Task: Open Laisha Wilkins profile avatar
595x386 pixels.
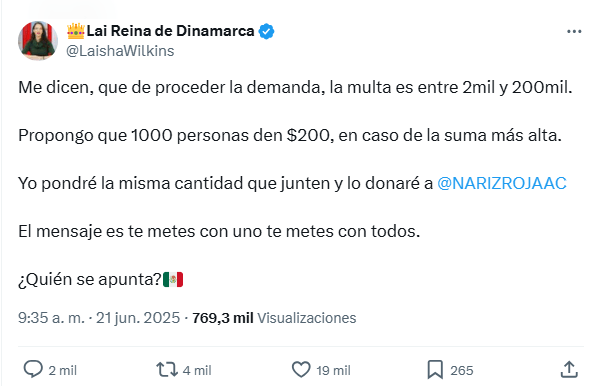Action: click(x=38, y=41)
